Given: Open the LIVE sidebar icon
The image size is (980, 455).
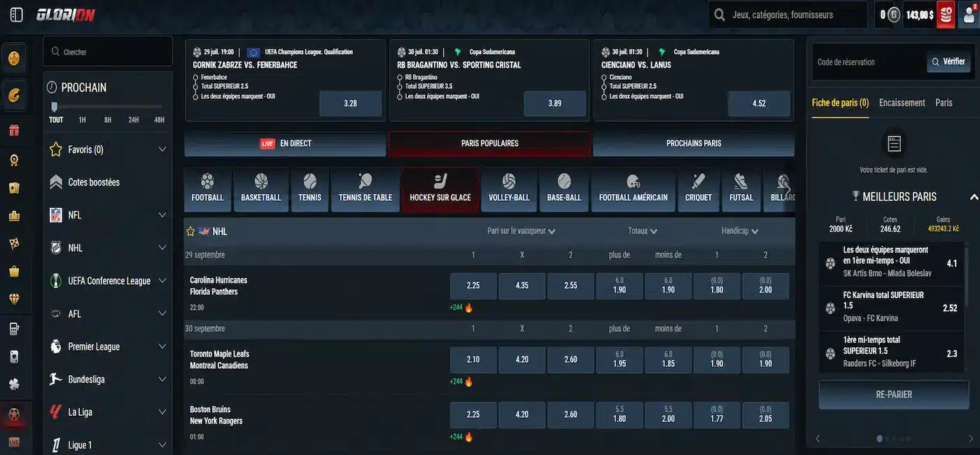Looking at the screenshot, I should coord(14,442).
